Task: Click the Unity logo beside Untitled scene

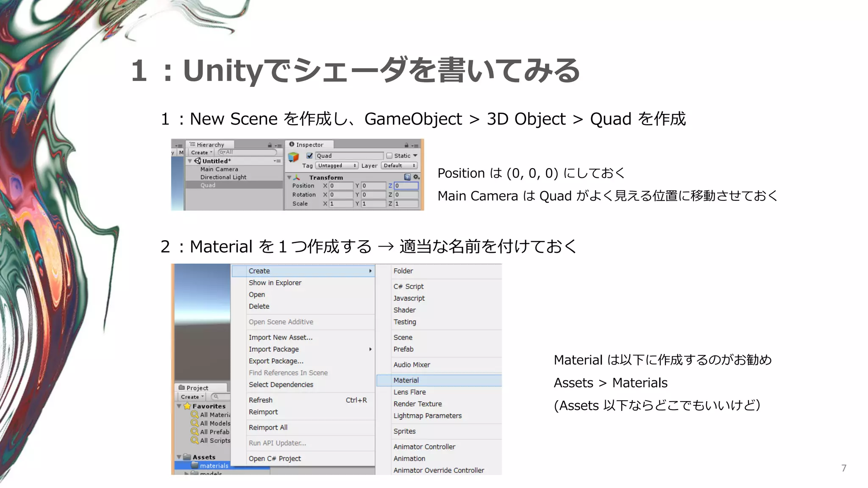Action: coord(198,161)
